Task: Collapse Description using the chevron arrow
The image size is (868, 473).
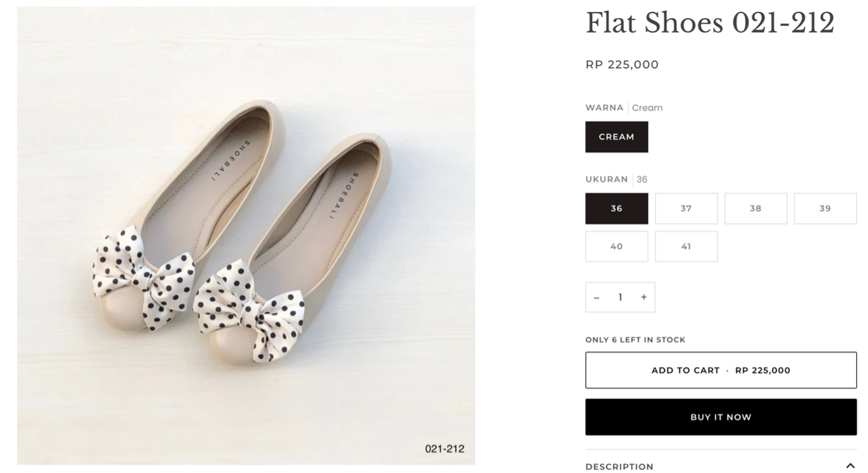Action: [850, 465]
